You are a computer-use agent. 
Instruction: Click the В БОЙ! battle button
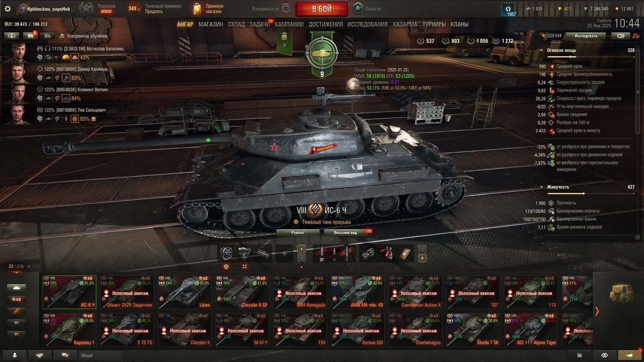pyautogui.click(x=322, y=9)
